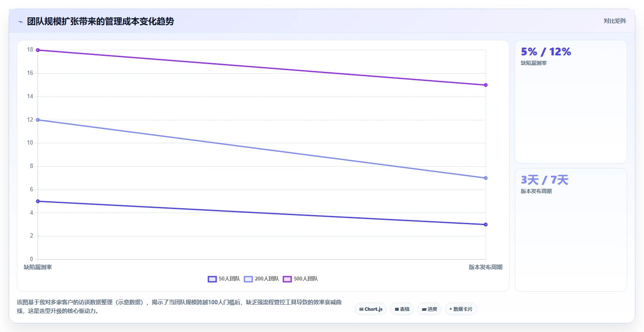Click the y-axis value 10
Image resolution: width=644 pixels, height=332 pixels.
point(30,143)
